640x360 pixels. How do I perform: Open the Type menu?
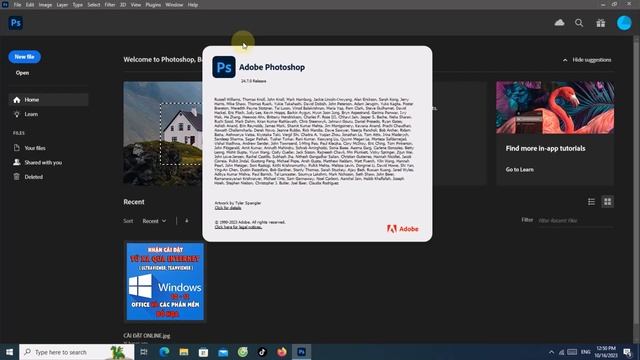point(78,5)
